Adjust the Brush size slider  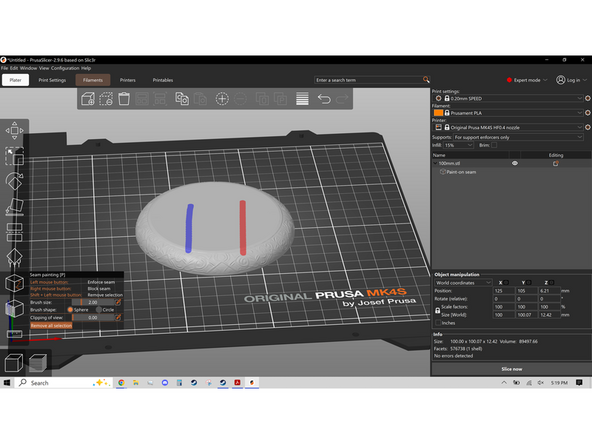pos(93,302)
